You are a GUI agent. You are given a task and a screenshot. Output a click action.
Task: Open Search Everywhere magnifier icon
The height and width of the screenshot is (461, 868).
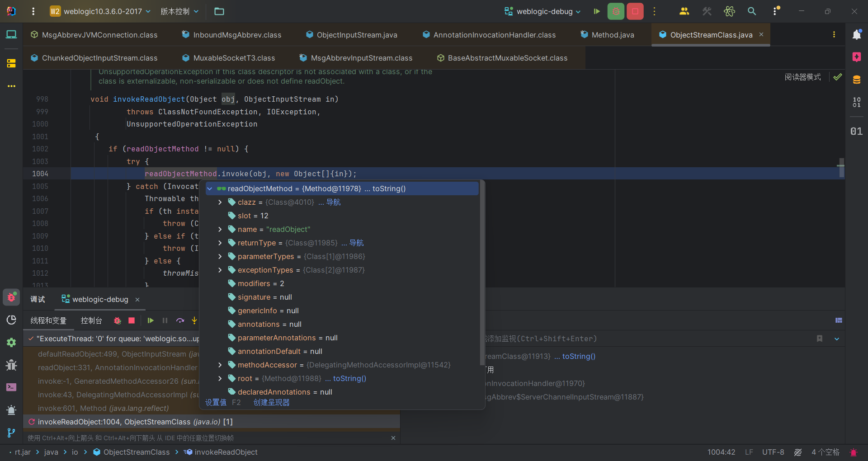coord(752,11)
